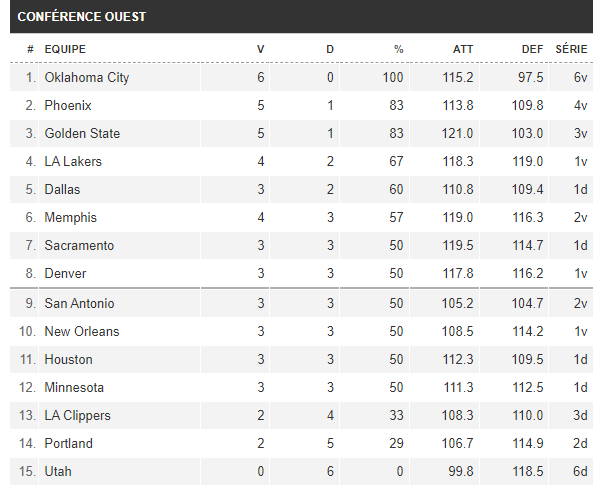Select LA Clippers in the table
Screen dimensions: 609x487
pos(77,415)
